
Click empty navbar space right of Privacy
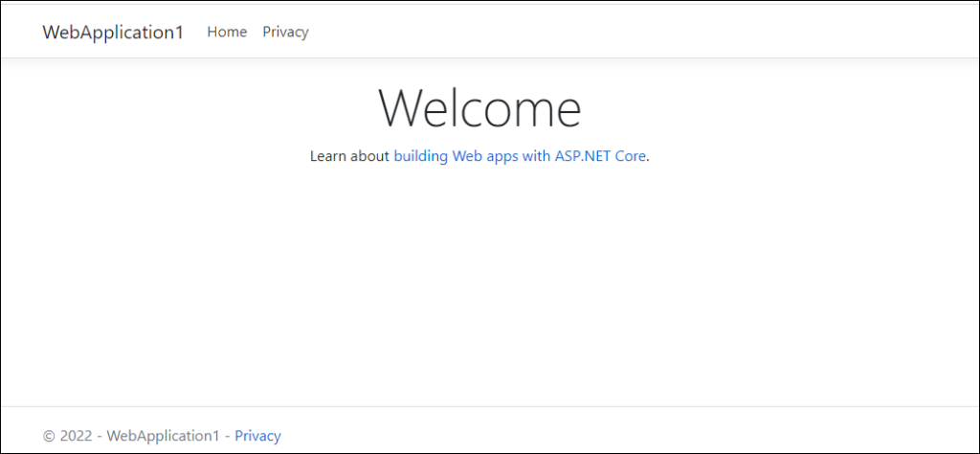coord(622,32)
